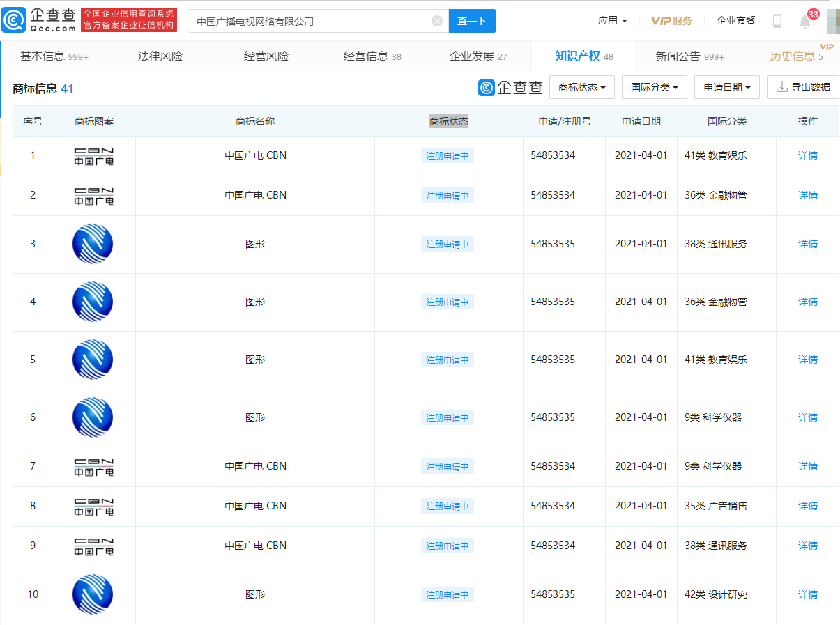Expand the 国际分类 filter dropdown
The width and height of the screenshot is (840, 625).
click(655, 87)
